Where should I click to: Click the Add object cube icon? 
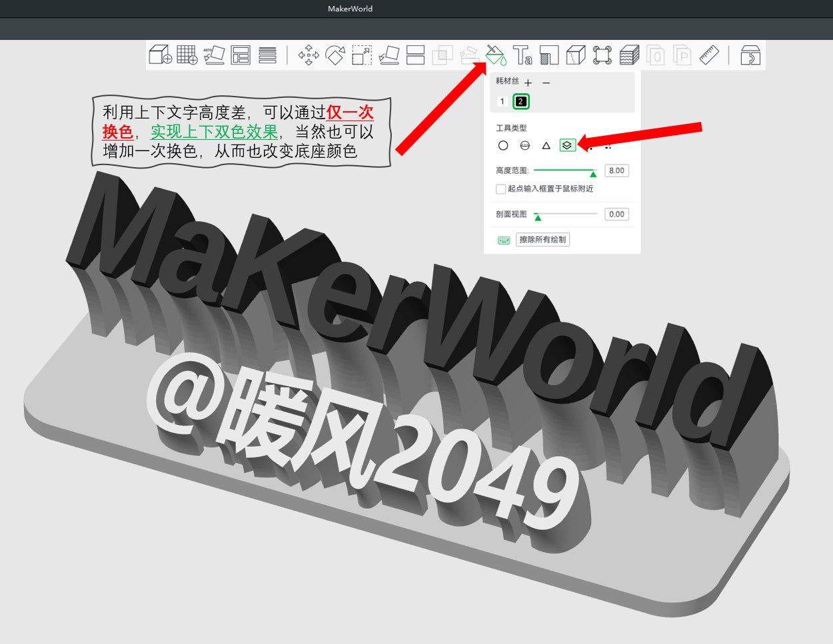pyautogui.click(x=161, y=55)
